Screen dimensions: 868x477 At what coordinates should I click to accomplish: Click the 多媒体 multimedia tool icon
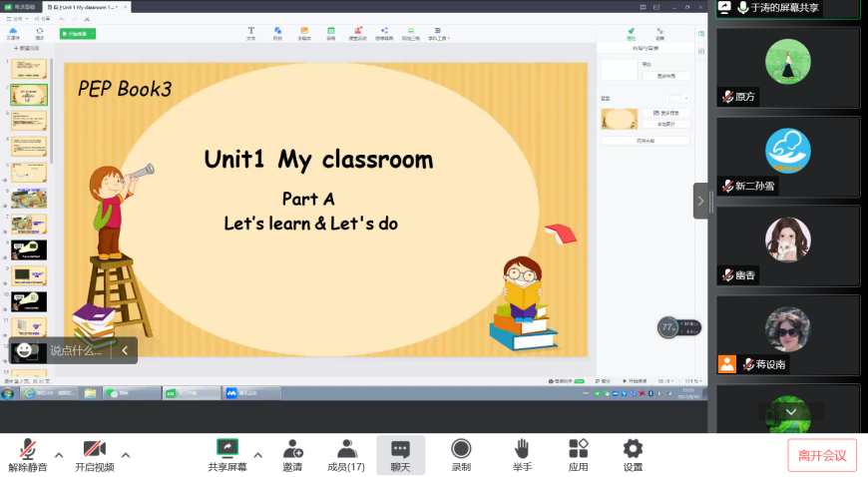click(304, 33)
